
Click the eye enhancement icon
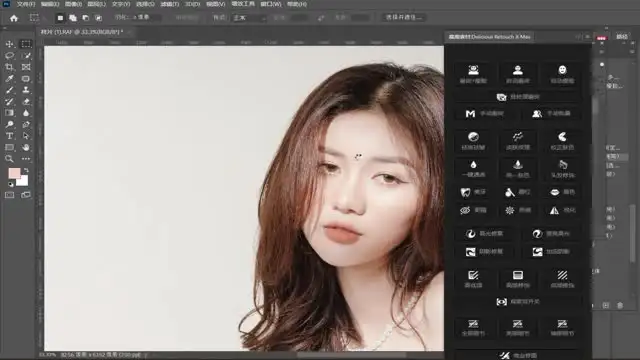coord(465,210)
